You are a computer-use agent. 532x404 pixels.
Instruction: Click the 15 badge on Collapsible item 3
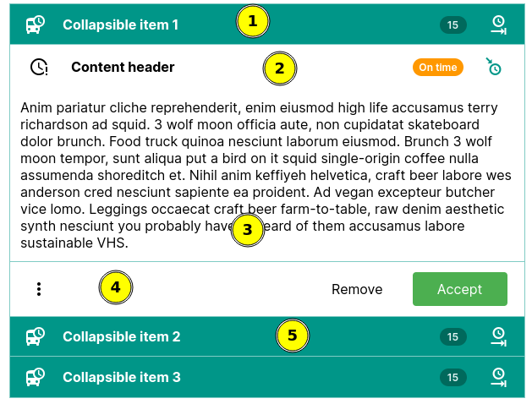452,378
